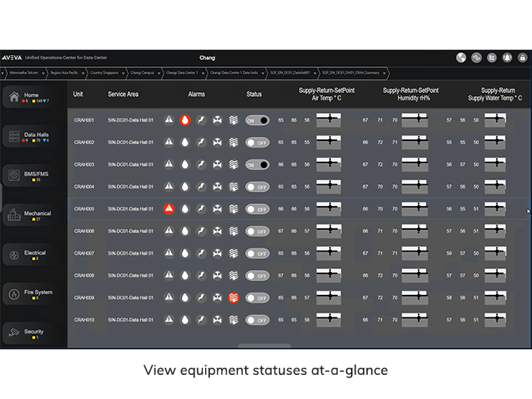
Task: Open the Mechanical section in sidebar
Action: coord(34,215)
